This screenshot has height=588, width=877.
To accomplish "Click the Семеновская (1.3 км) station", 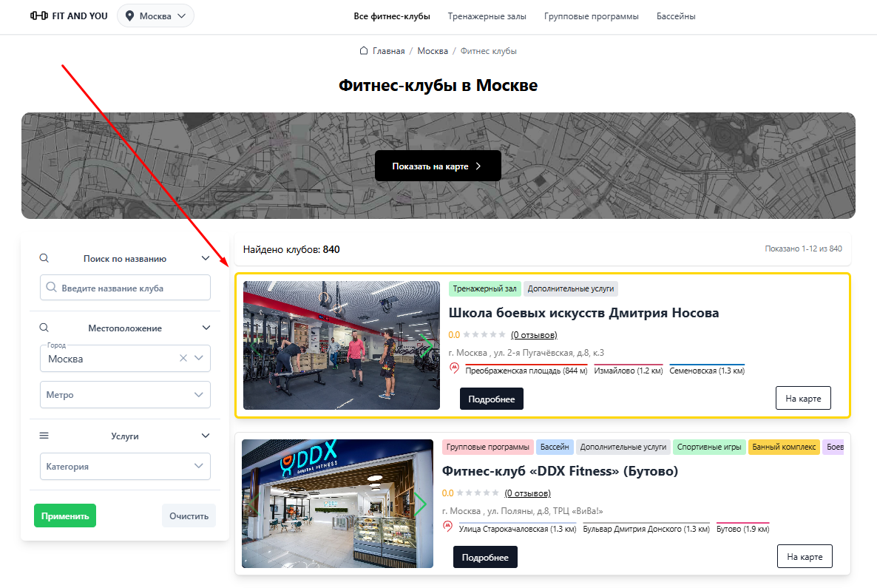I will [707, 371].
